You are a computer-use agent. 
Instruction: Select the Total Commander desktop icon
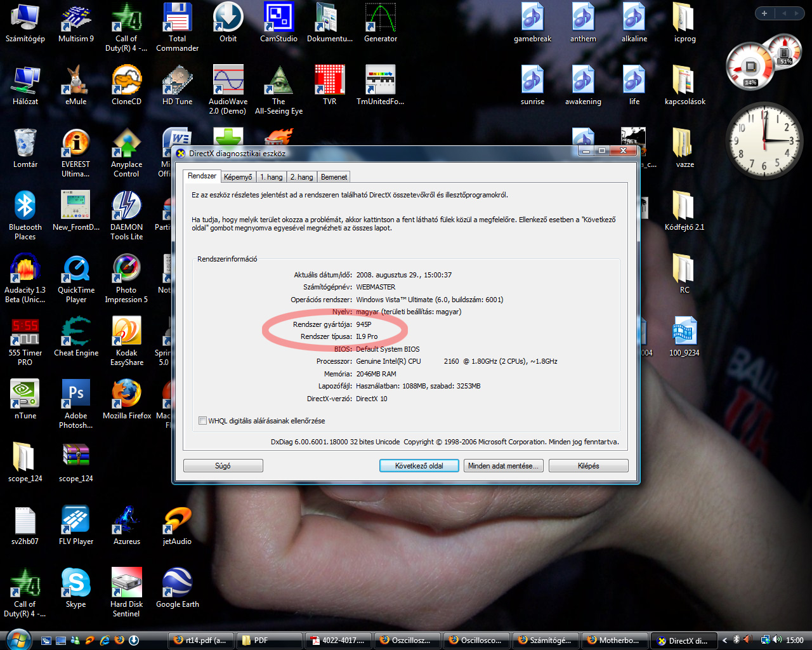(x=178, y=27)
